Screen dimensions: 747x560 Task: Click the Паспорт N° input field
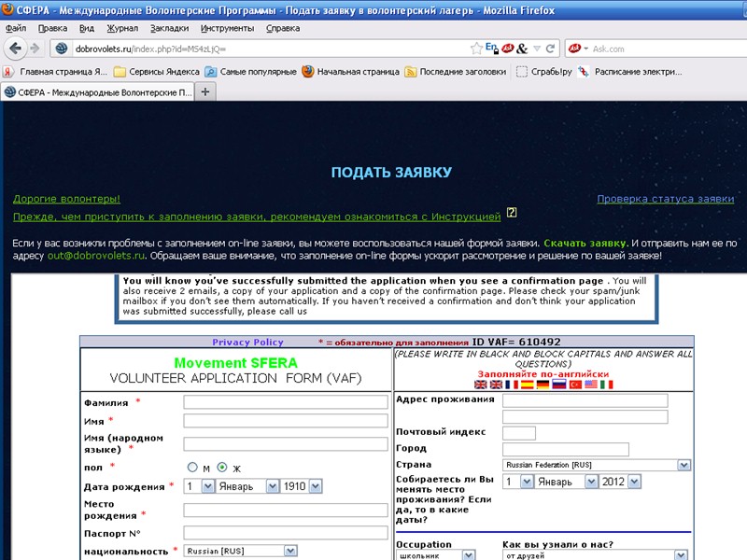[x=286, y=532]
